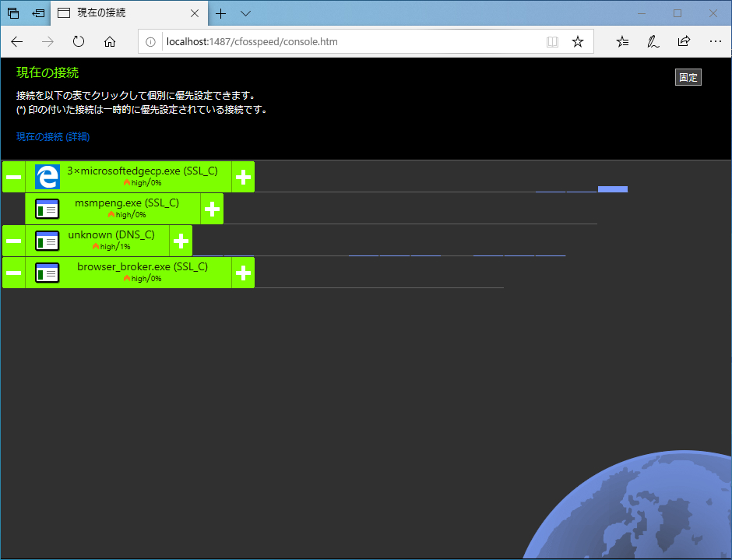Click the window icon beside msmpeng.exe
The width and height of the screenshot is (732, 560).
[48, 209]
